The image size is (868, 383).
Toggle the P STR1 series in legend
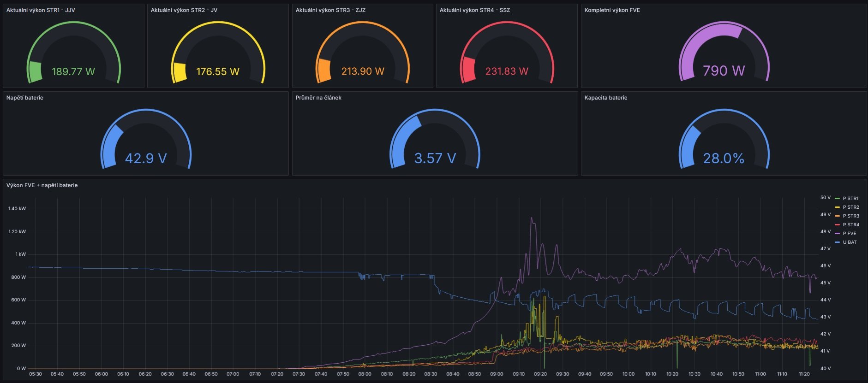coord(850,199)
